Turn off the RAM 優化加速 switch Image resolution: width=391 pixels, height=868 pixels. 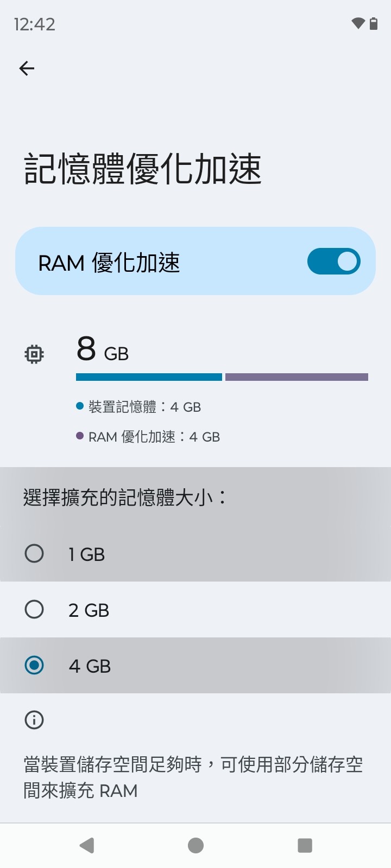click(333, 261)
